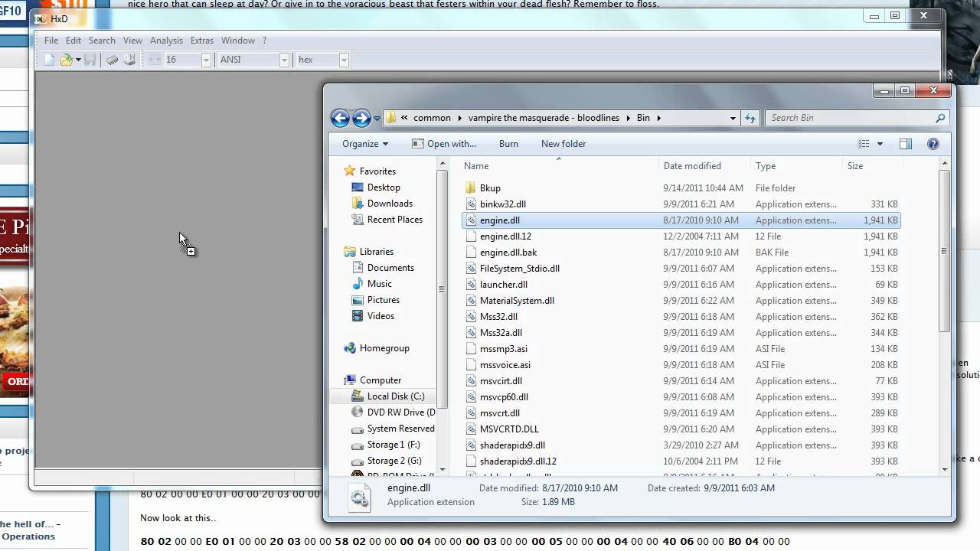This screenshot has width=980, height=551.
Task: Click the 'common' breadcrumb in address bar
Action: 432,118
